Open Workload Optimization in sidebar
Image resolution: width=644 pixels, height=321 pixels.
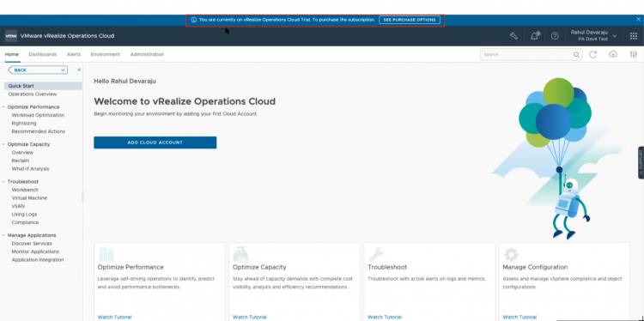coord(38,115)
